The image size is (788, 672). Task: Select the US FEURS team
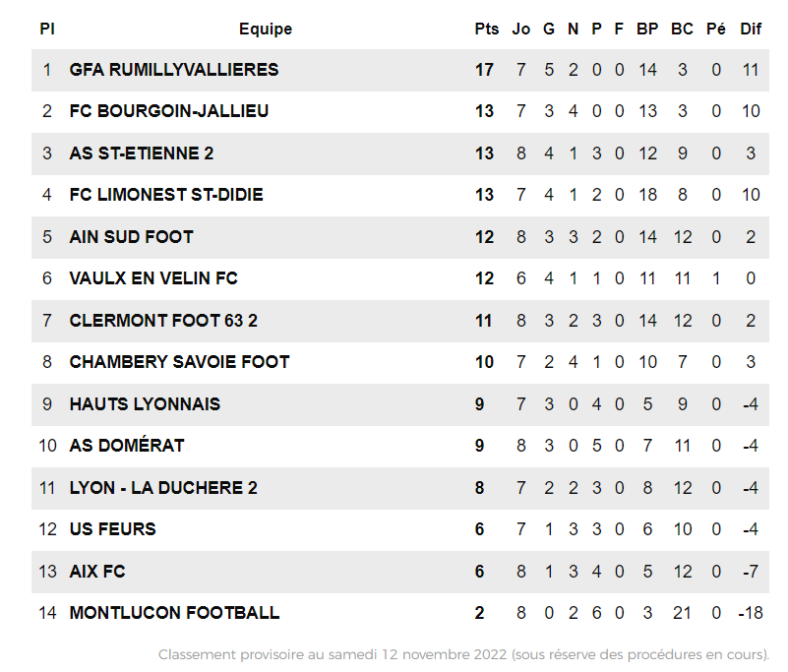click(x=112, y=529)
